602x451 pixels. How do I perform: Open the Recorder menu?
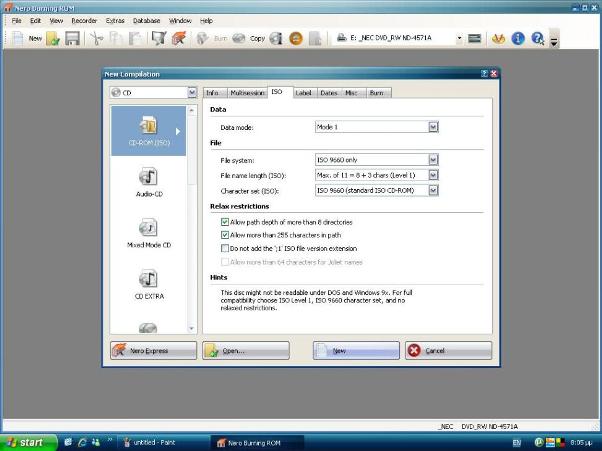84,21
